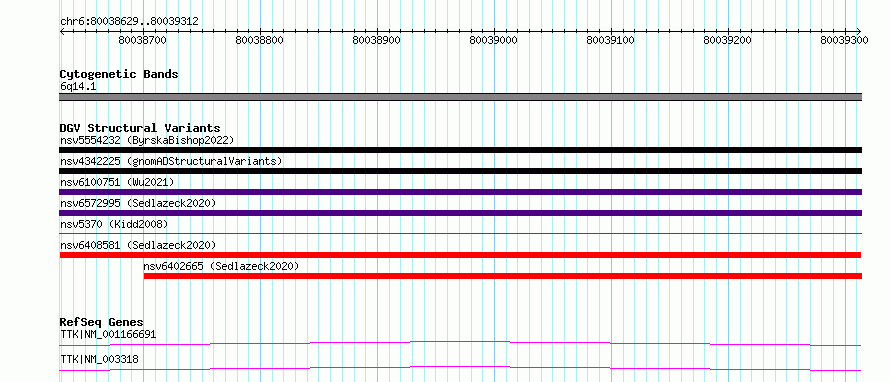890x382 pixels.
Task: Open the Cytogenetic Bands track heading
Action: pyautogui.click(x=119, y=74)
